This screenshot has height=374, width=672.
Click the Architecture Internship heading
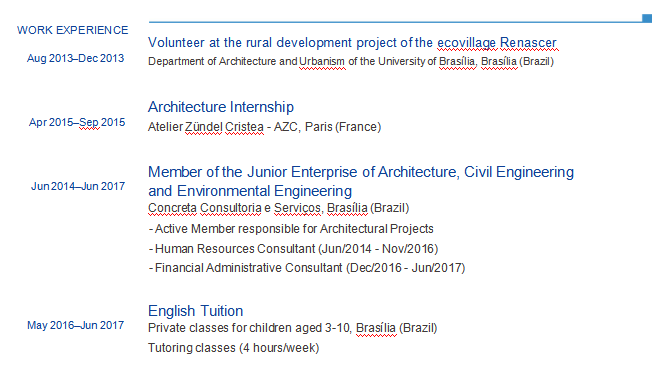(221, 107)
